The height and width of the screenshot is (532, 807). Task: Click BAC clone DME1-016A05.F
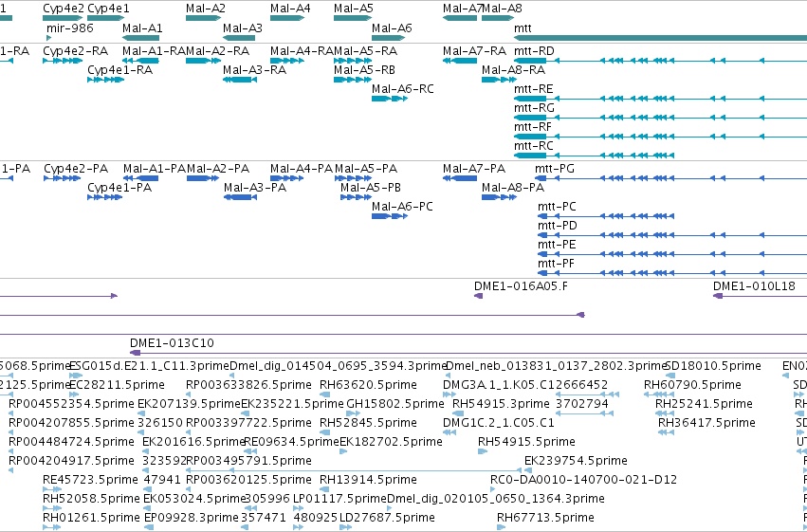(x=479, y=296)
